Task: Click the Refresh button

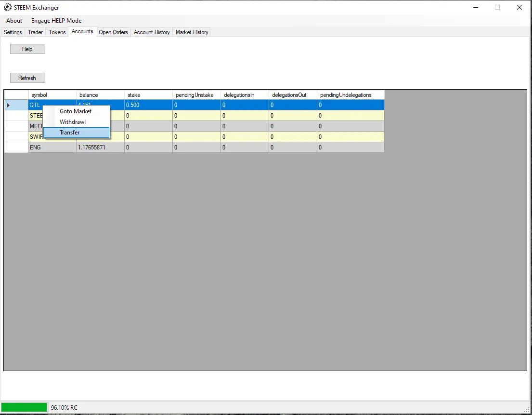Action: (27, 78)
